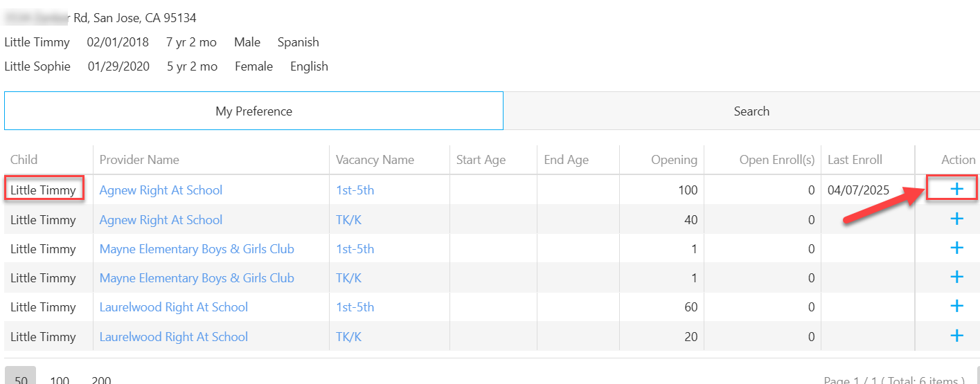Add Mayne Elementary 1st-5th using plus icon

(x=956, y=248)
